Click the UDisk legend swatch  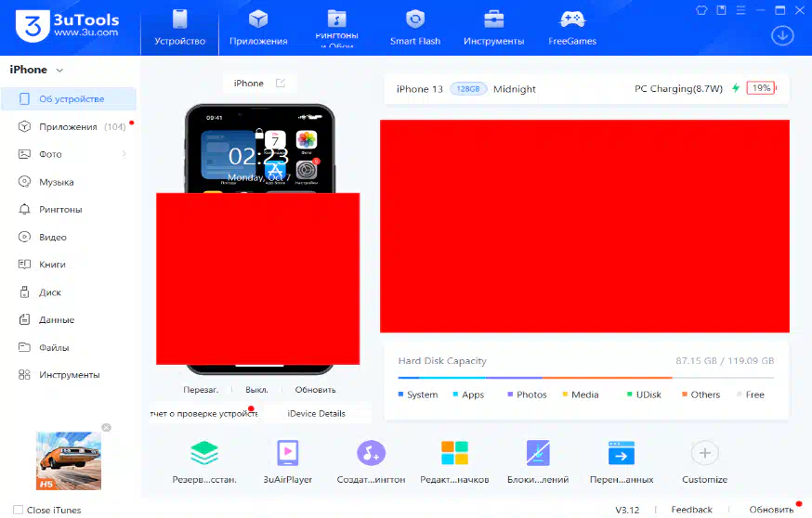pos(630,395)
